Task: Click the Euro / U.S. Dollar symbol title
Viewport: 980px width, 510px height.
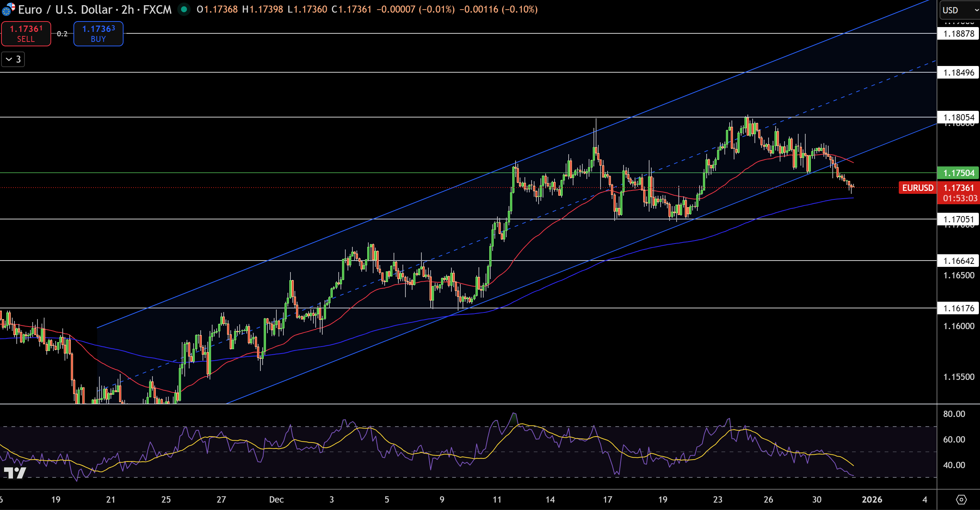Action: 65,9
